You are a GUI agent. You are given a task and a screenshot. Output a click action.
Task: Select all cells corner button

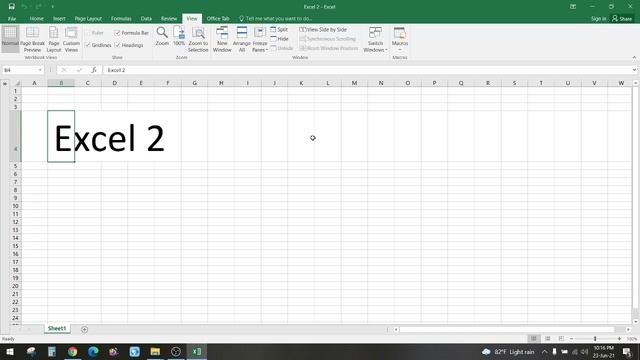(17, 83)
